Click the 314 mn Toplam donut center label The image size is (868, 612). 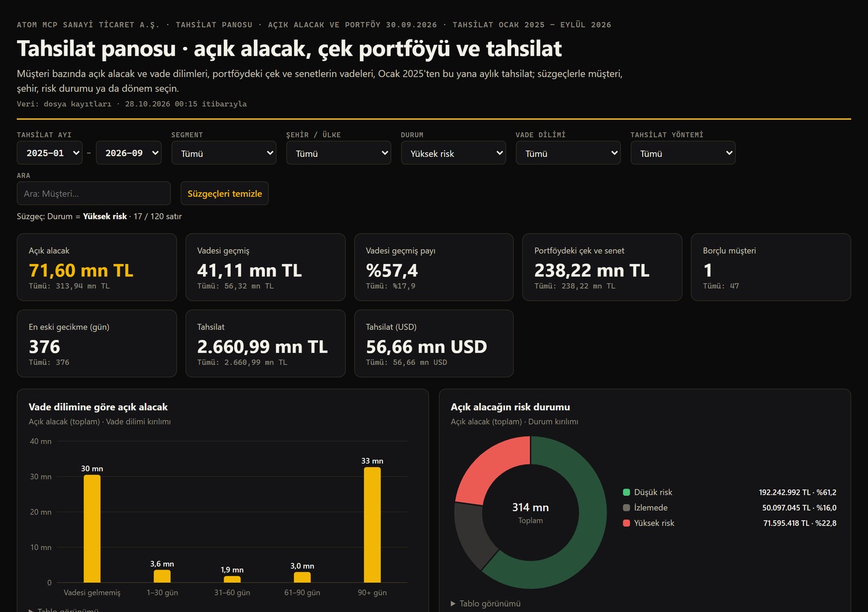click(531, 512)
